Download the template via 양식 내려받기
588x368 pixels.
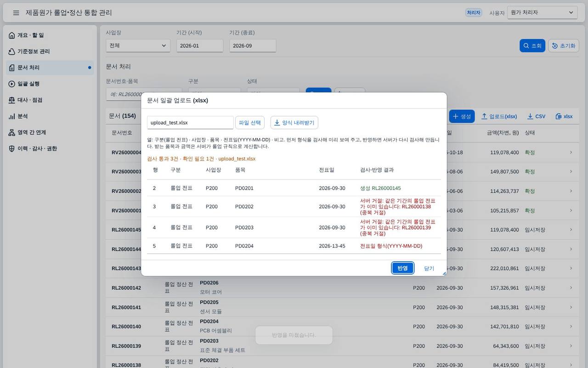tap(294, 123)
